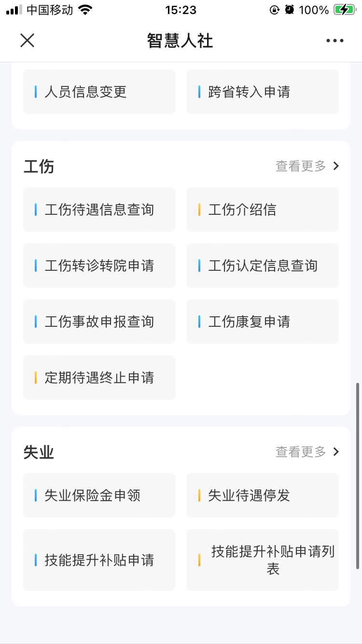Tap 工伤康复申请 item
Image resolution: width=362 pixels, height=644 pixels.
263,322
